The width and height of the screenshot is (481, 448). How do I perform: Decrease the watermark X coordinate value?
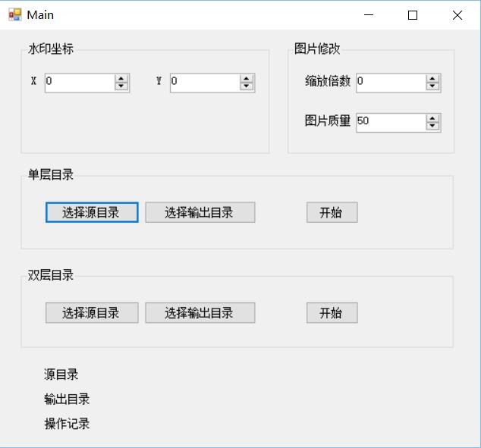[x=121, y=86]
